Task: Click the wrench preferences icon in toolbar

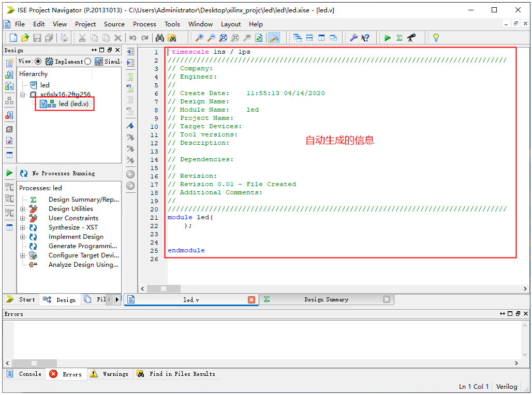Action: point(353,38)
